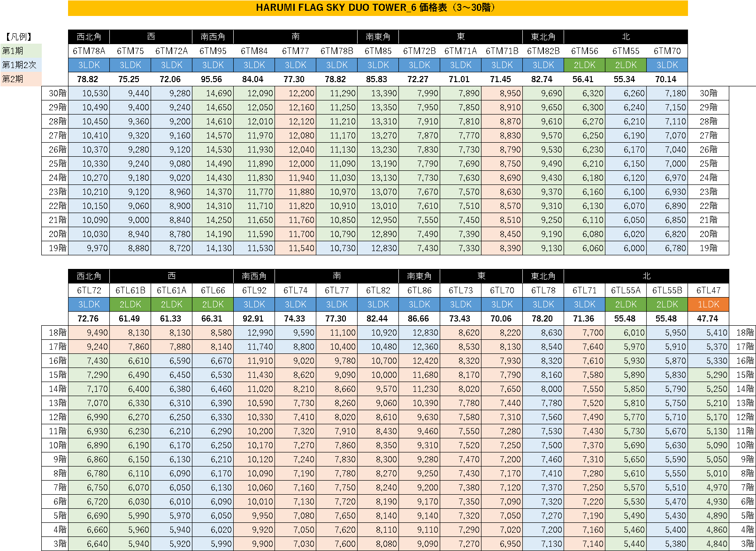756x551 pixels.
Task: Select price cell 11,100 on 18階
Action: coord(336,332)
